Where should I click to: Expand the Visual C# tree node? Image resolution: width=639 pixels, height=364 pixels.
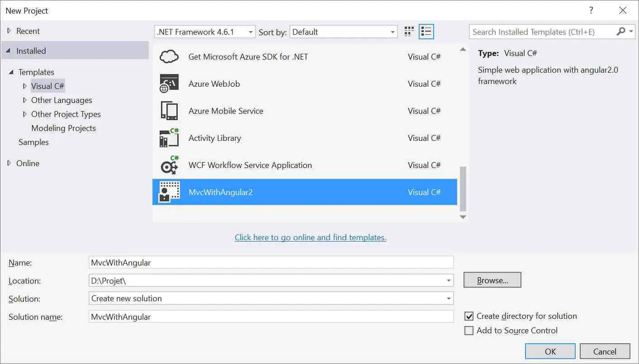click(25, 86)
